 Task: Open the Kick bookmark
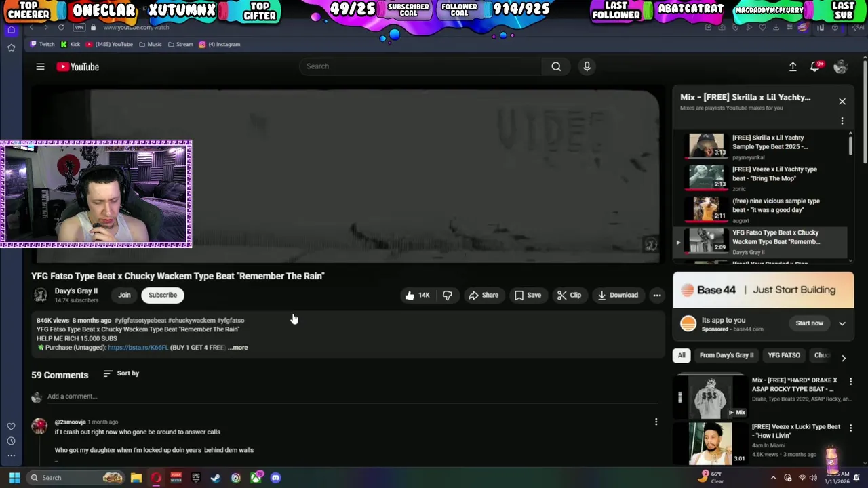70,44
